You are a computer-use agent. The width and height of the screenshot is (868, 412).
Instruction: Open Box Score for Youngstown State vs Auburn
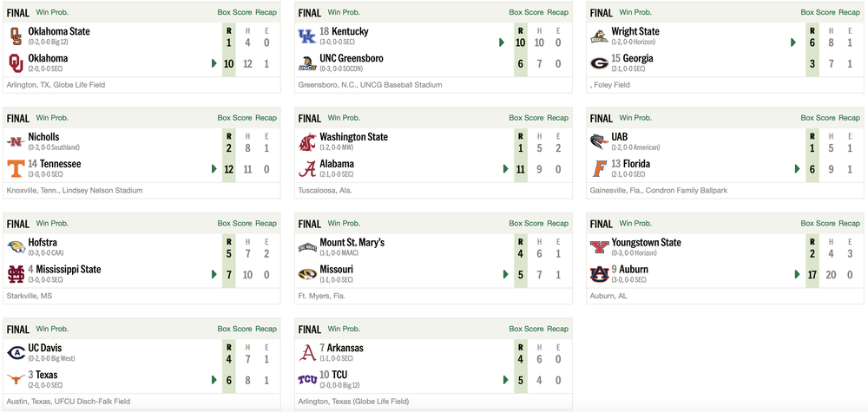pos(819,223)
